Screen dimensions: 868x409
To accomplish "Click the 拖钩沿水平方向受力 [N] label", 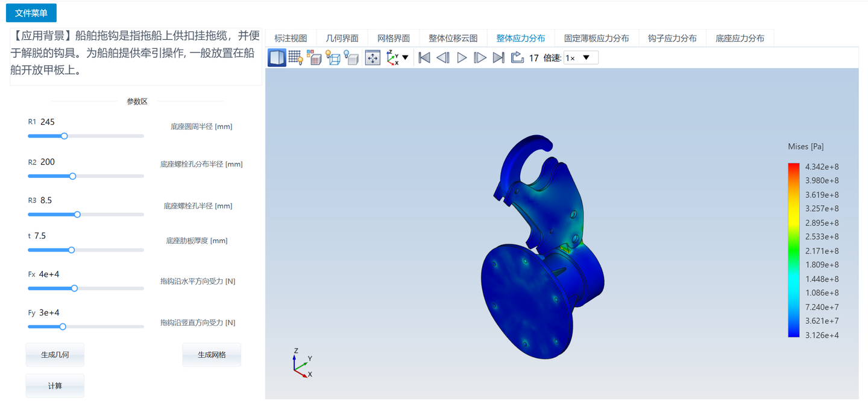I will coord(198,281).
